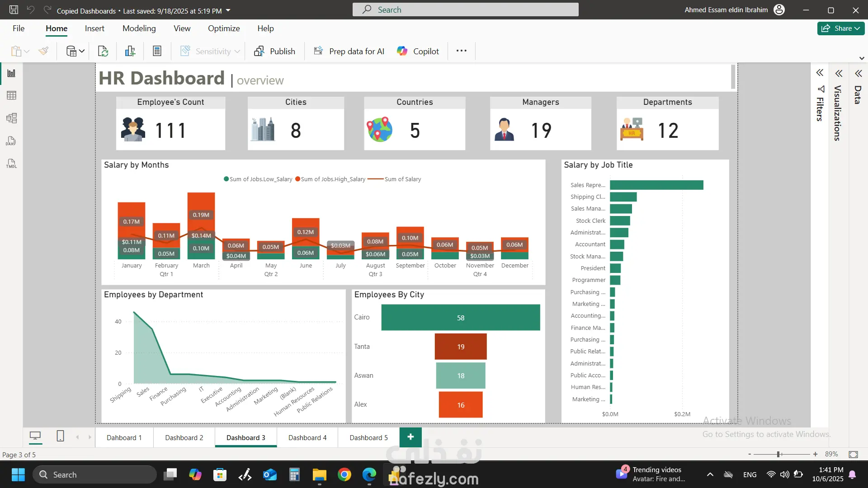Open TMDL view icon in sidebar
This screenshot has height=488, width=868.
point(11,164)
